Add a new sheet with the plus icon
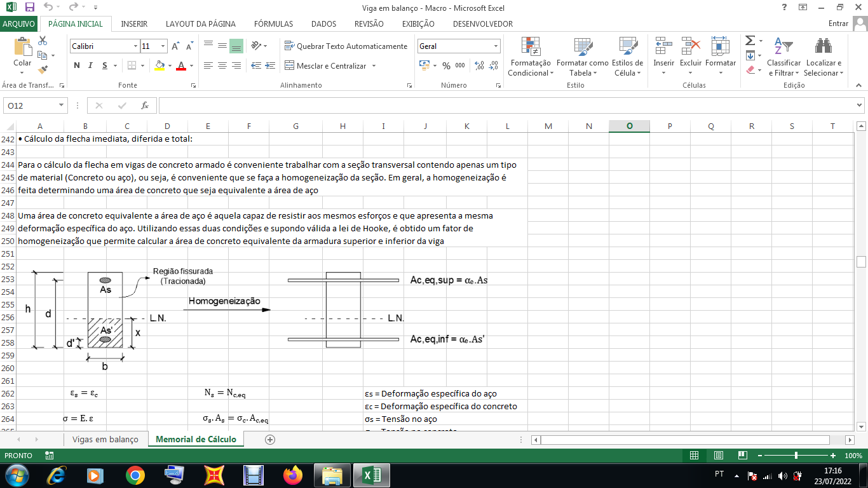 tap(270, 440)
